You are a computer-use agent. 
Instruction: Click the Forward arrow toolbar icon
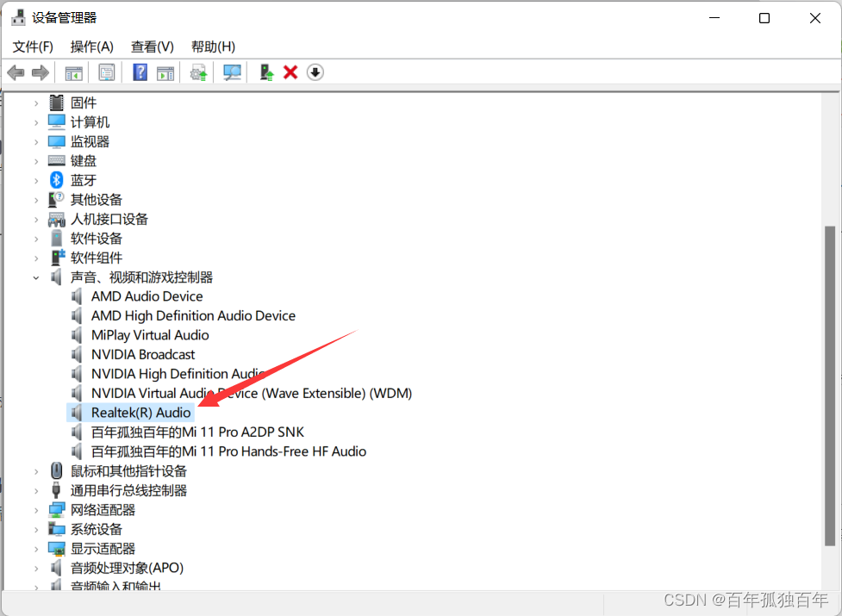[41, 72]
